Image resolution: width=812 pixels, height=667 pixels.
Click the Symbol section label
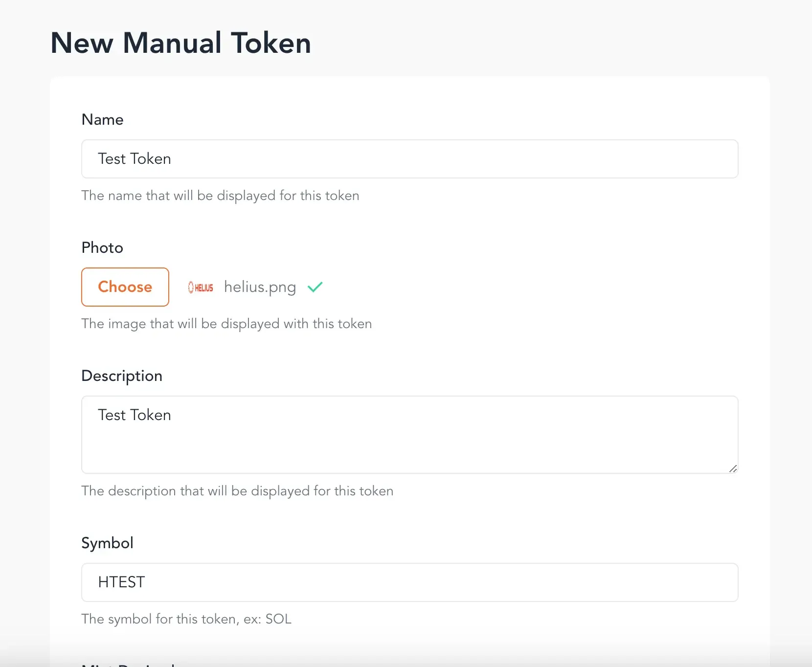point(107,543)
